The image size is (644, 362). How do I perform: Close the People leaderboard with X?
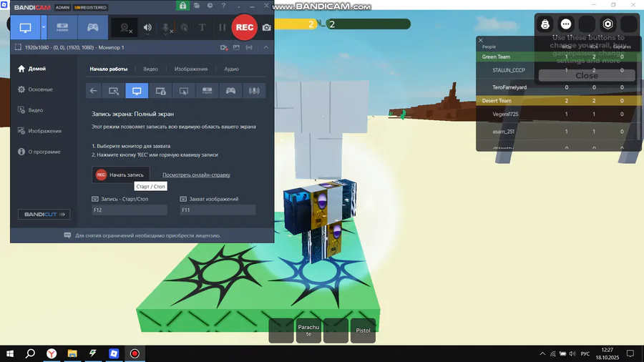481,40
